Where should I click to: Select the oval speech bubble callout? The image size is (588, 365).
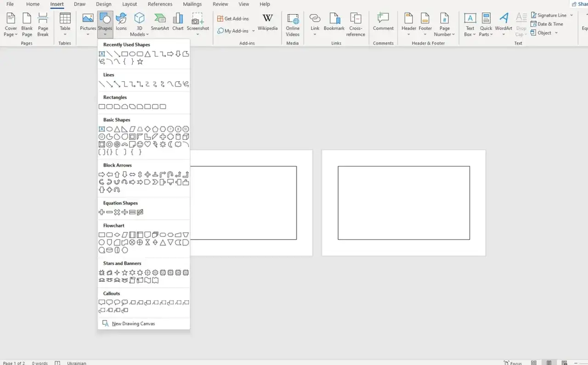117,302
